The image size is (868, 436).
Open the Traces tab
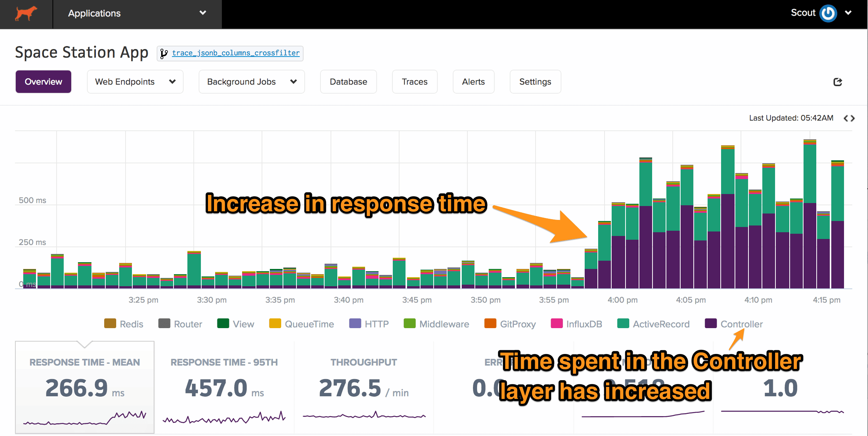415,82
